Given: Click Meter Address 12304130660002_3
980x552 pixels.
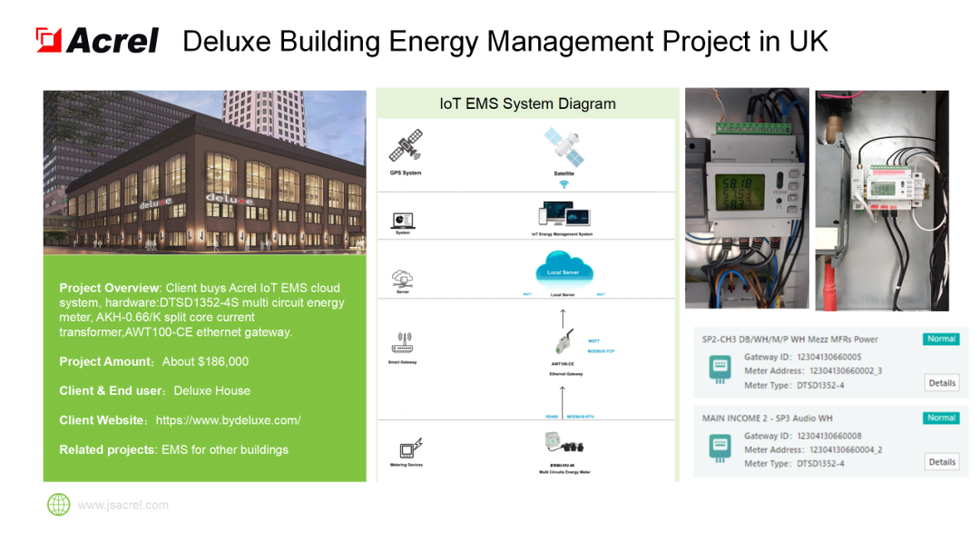Looking at the screenshot, I should [813, 370].
